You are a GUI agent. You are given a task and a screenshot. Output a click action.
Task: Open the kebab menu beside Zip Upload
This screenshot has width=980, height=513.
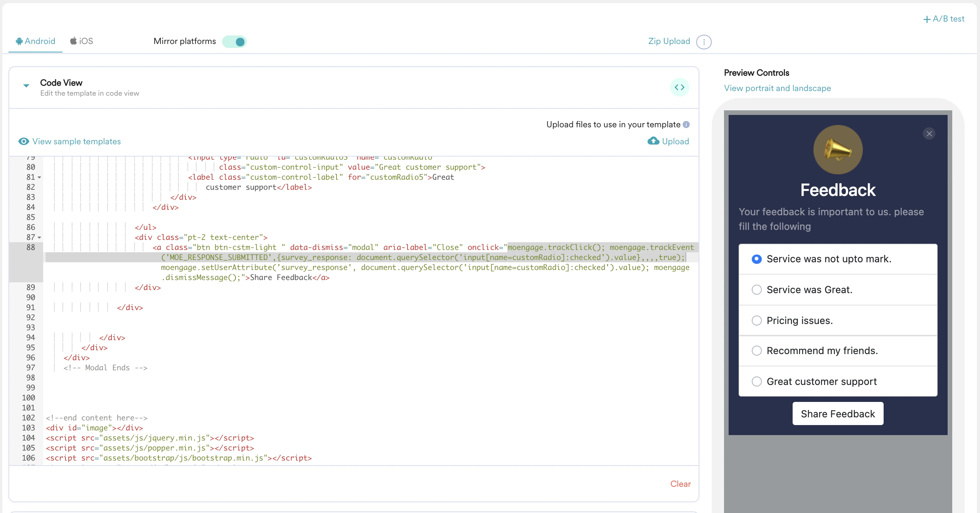704,42
